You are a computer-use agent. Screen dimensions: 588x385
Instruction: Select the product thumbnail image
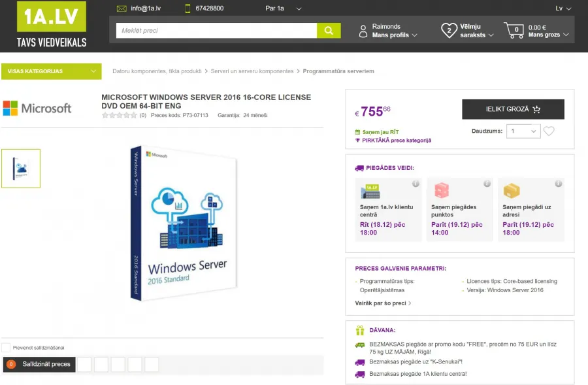tap(21, 169)
